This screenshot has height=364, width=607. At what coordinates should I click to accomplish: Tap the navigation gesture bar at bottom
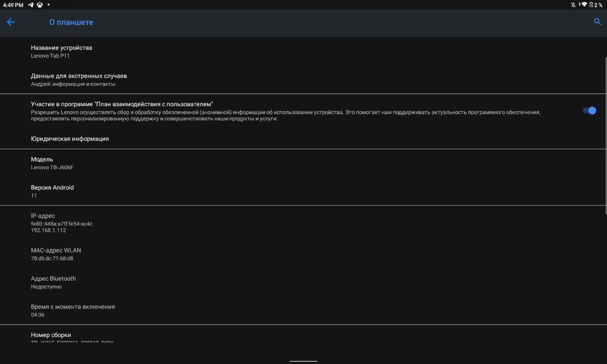tap(303, 362)
